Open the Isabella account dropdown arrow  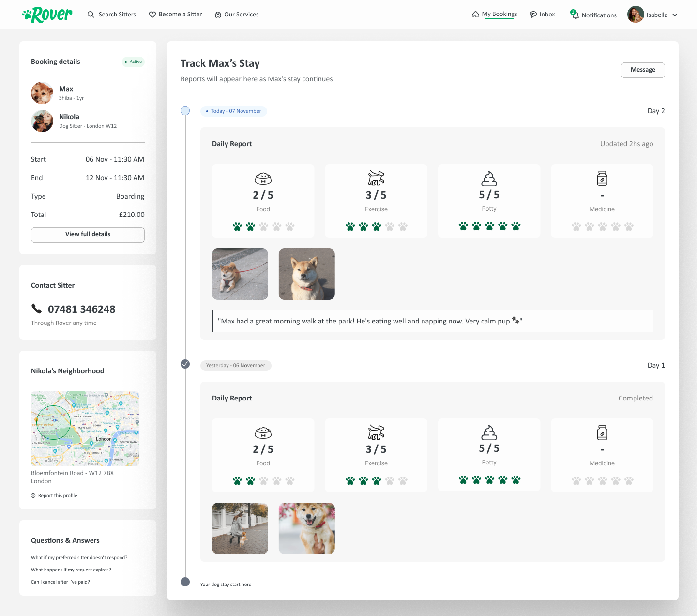click(x=675, y=15)
